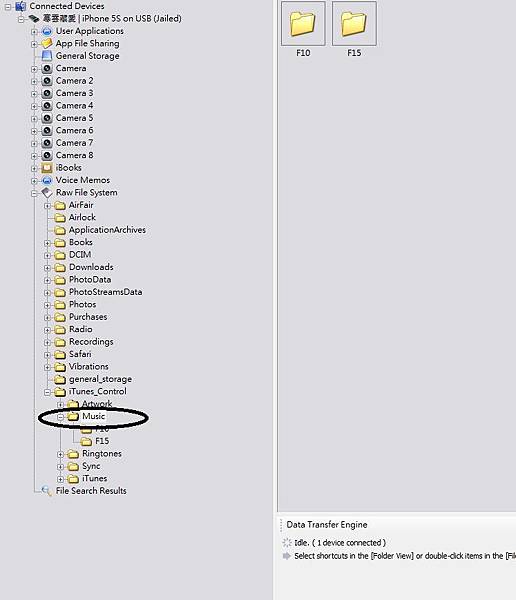This screenshot has width=516, height=600.
Task: Select the Downloads folder in tree
Action: point(91,267)
